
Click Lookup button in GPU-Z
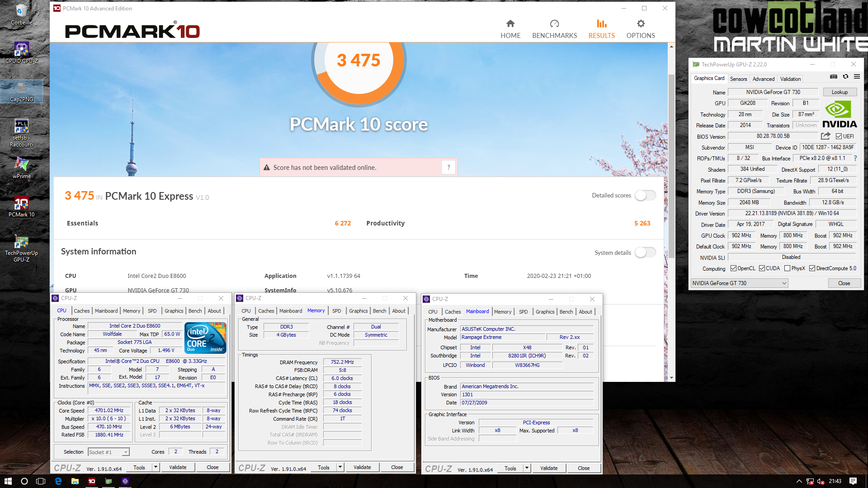[x=840, y=92]
